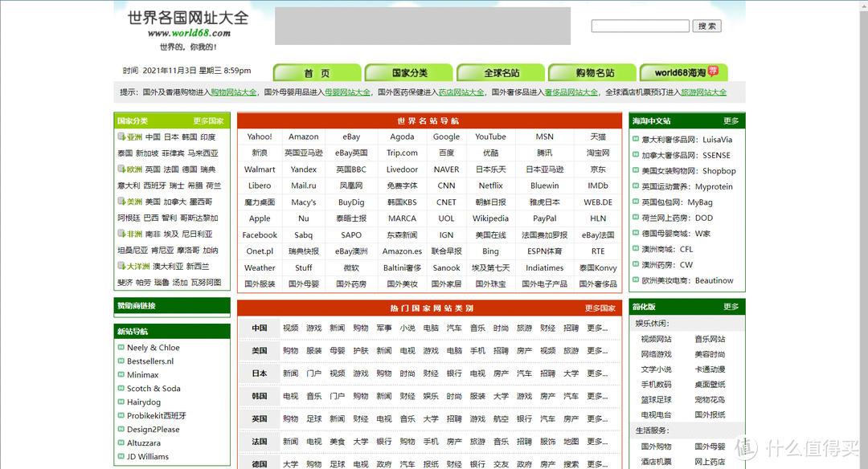868x469 pixels.
Task: Open the 母婴网站大全 tip link
Action: coord(347,92)
